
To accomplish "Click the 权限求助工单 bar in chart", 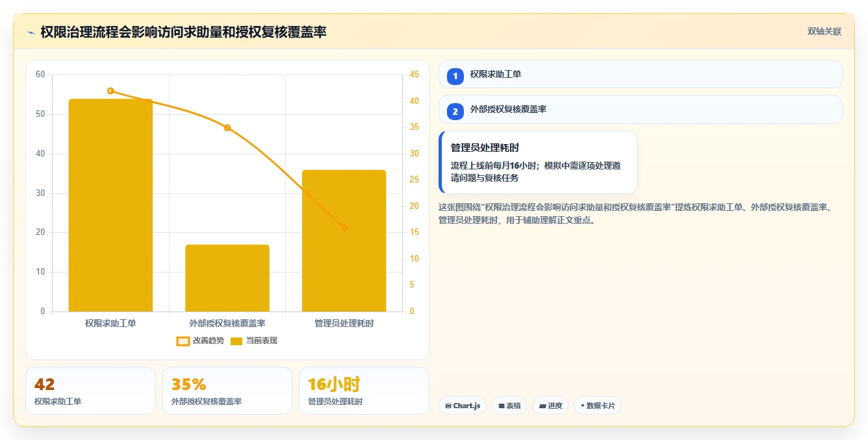I will pyautogui.click(x=110, y=205).
